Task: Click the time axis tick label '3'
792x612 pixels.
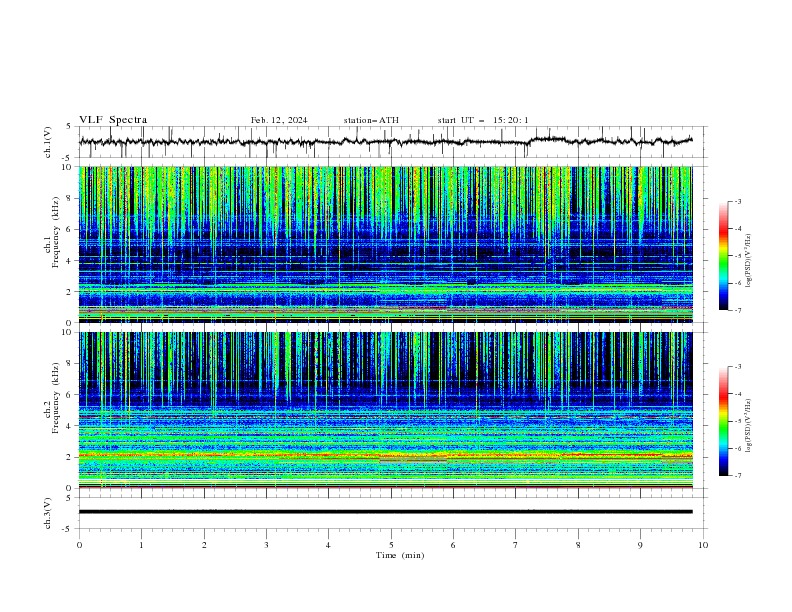Action: click(x=266, y=545)
